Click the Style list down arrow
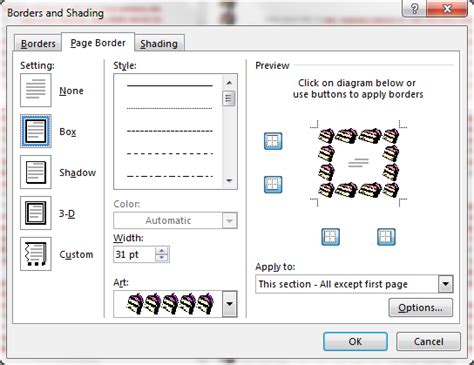Image resolution: width=474 pixels, height=365 pixels. 229,181
